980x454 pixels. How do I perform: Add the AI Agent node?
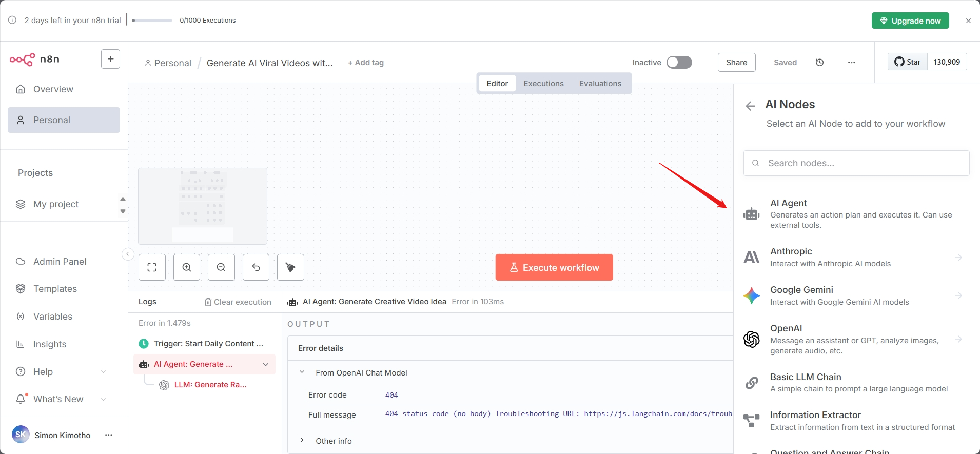856,214
